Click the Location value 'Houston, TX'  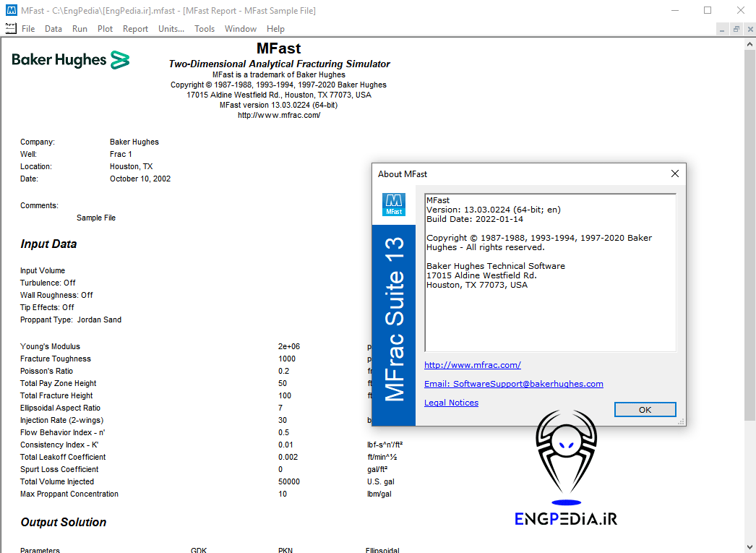click(131, 166)
